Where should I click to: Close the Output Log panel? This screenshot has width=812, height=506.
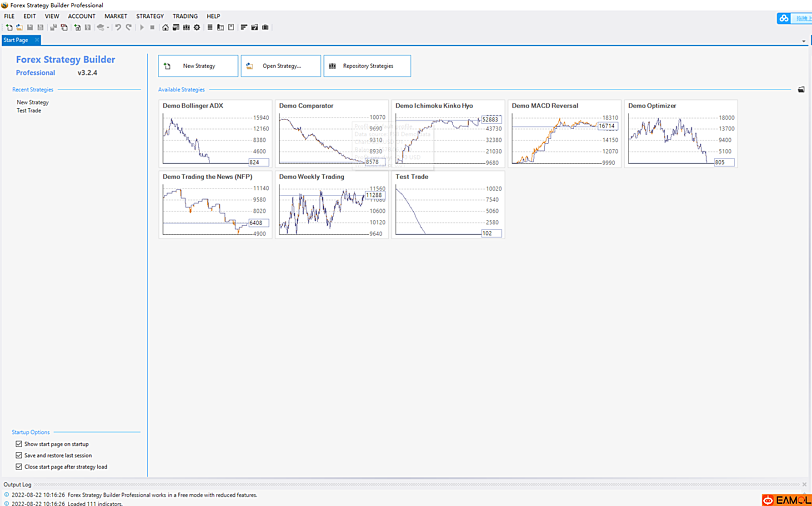point(804,484)
